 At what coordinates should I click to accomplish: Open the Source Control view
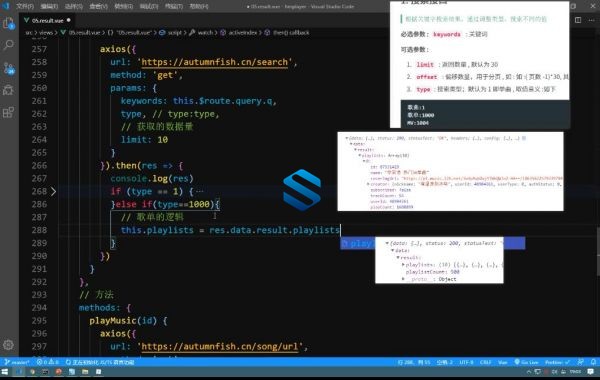click(x=8, y=68)
